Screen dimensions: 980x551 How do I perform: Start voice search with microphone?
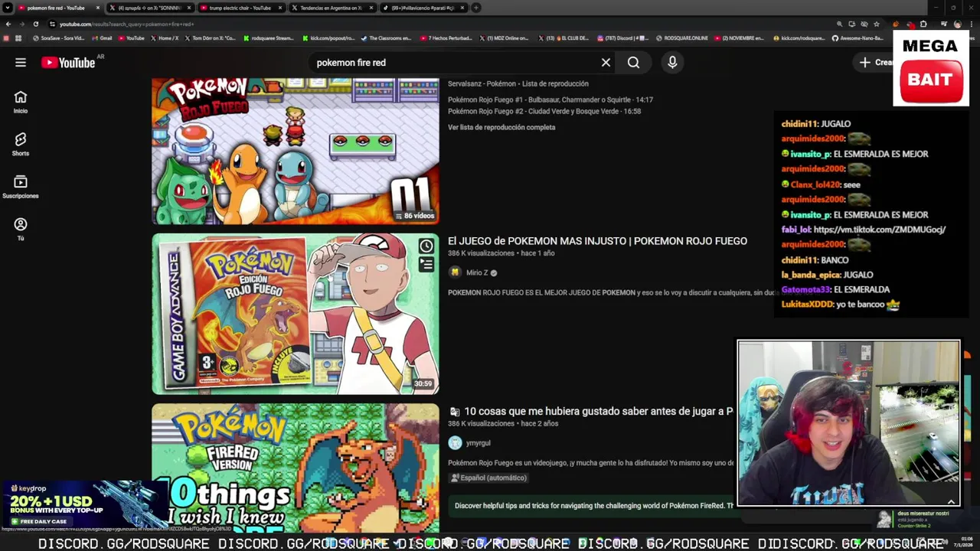(x=672, y=63)
